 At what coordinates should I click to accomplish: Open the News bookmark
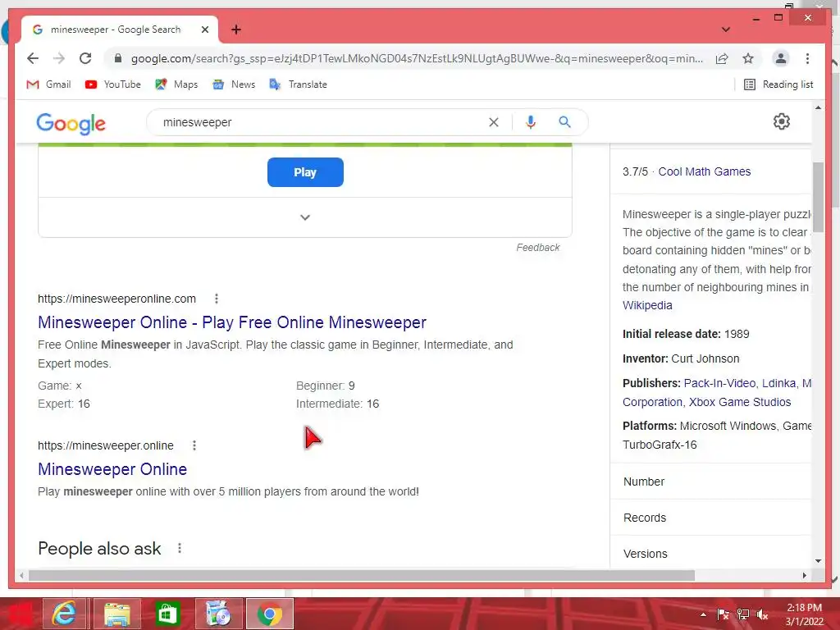pos(234,84)
